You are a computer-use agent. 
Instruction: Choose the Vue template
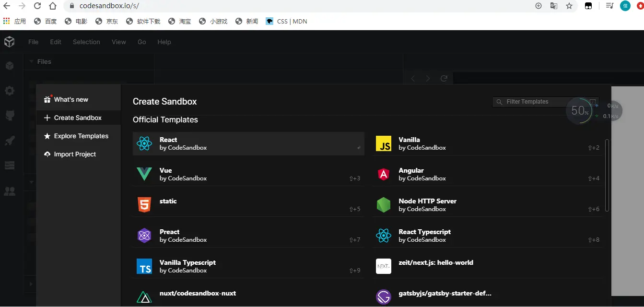coord(248,174)
